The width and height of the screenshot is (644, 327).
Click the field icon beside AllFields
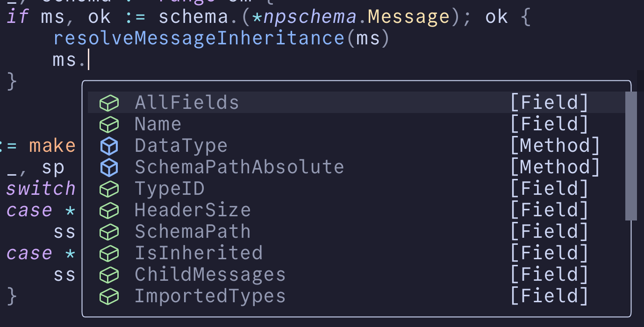click(x=109, y=103)
